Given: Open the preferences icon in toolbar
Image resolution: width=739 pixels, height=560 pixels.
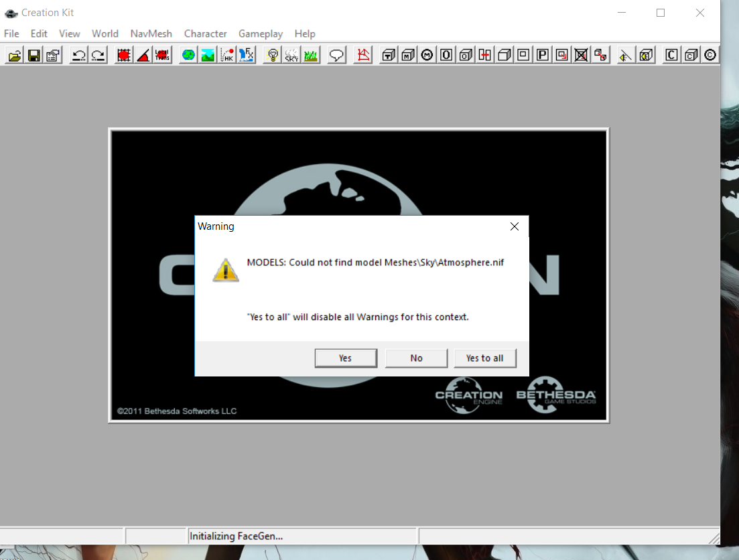Looking at the screenshot, I should [53, 55].
